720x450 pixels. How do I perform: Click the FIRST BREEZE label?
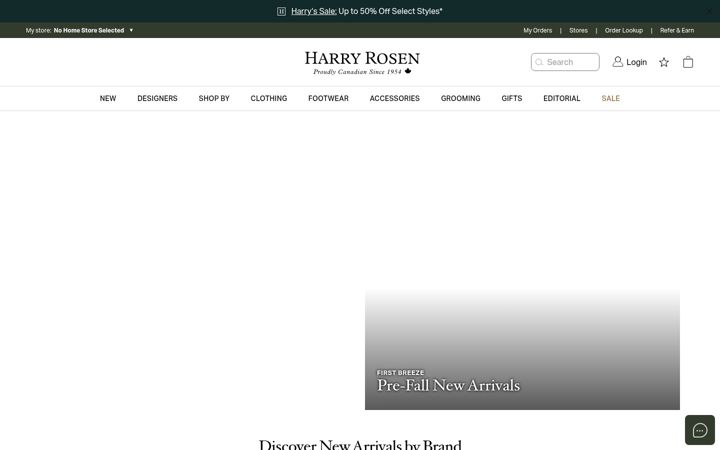[400, 372]
